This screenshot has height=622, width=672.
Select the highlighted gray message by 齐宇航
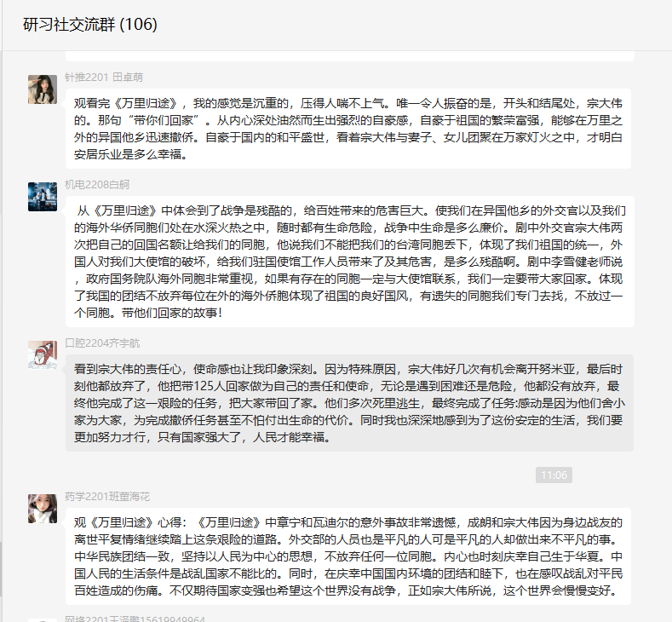coord(349,403)
